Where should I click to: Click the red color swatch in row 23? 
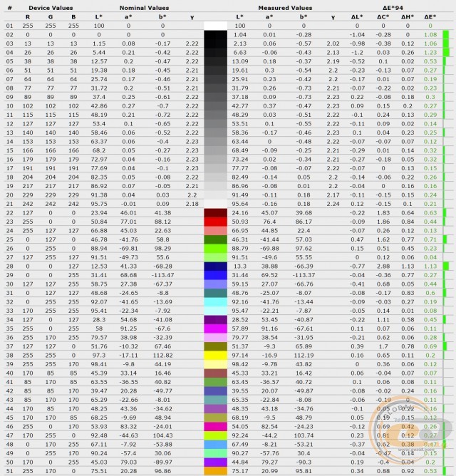point(215,222)
